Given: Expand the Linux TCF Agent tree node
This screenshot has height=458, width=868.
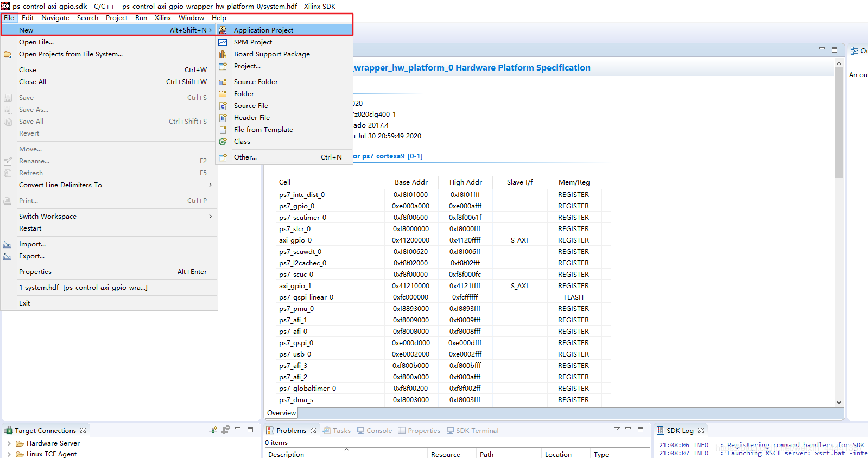Looking at the screenshot, I should (9, 454).
